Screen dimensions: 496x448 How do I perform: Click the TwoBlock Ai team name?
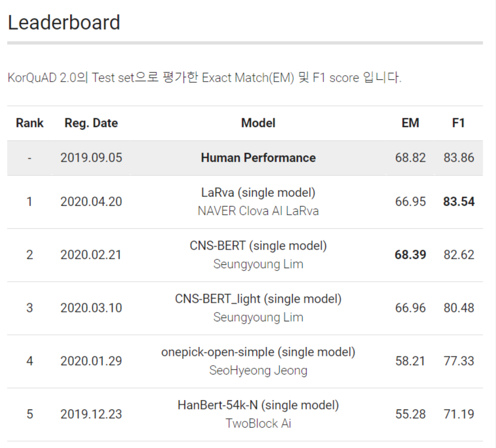point(258,423)
